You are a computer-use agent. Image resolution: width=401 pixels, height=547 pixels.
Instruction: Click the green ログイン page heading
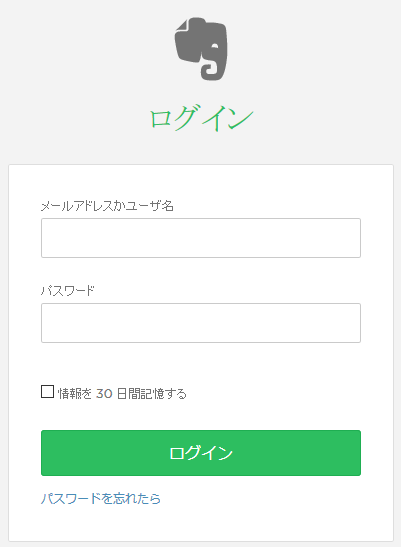tap(201, 117)
